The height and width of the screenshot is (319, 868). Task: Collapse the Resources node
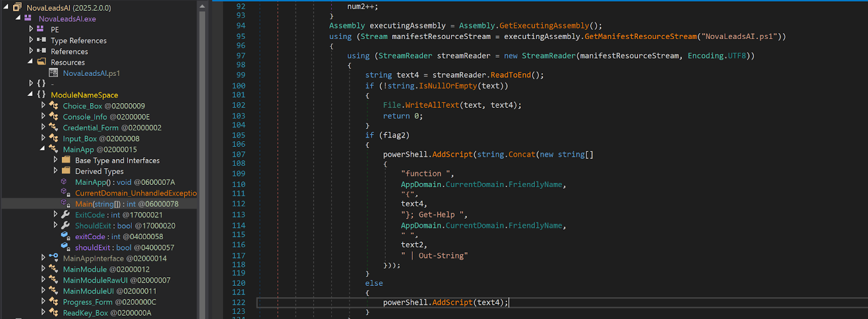click(x=30, y=62)
